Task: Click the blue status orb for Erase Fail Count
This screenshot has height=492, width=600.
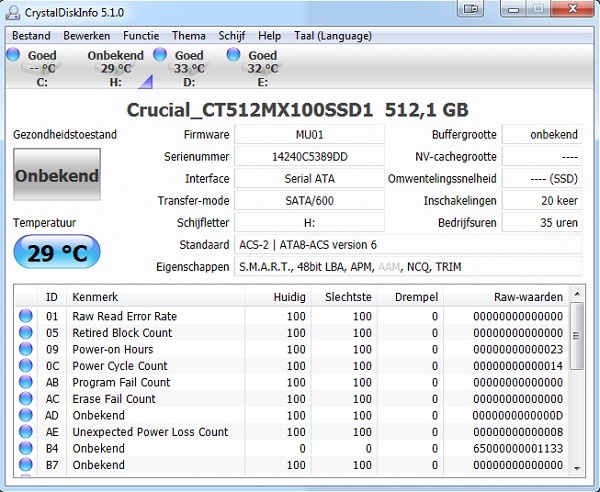Action: tap(26, 399)
